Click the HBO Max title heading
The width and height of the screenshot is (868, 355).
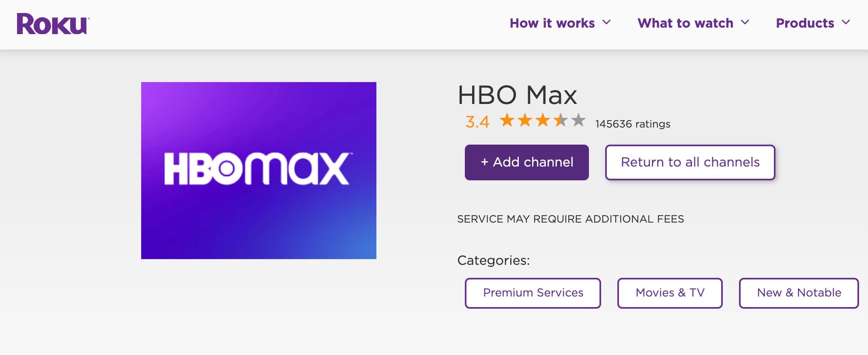point(517,95)
